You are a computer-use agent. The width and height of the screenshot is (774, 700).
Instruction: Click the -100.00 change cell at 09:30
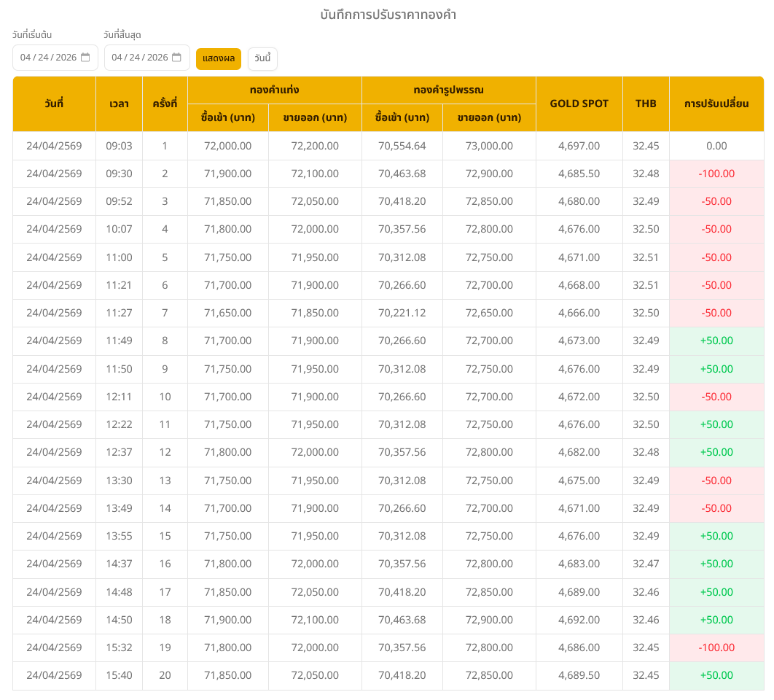[716, 174]
